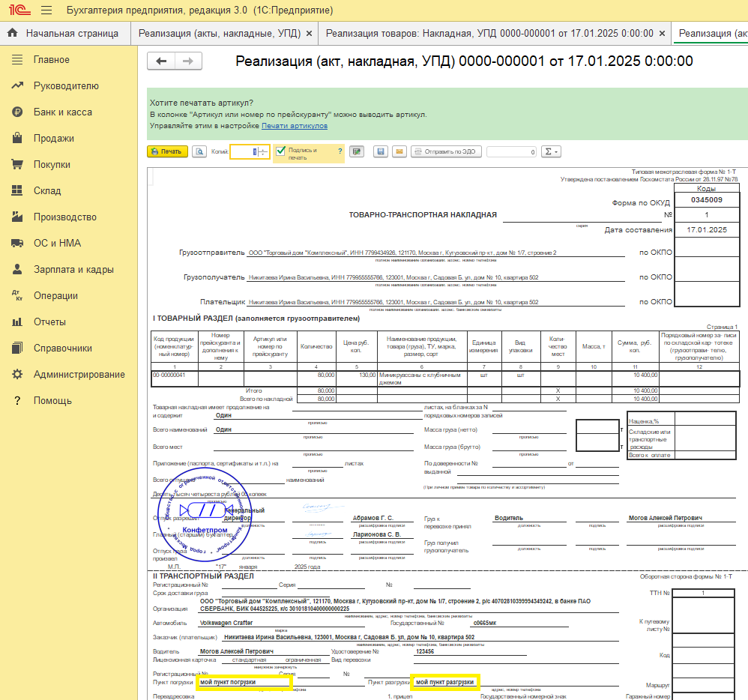Click the price cell 130,00
The width and height of the screenshot is (748, 700).
coord(356,378)
